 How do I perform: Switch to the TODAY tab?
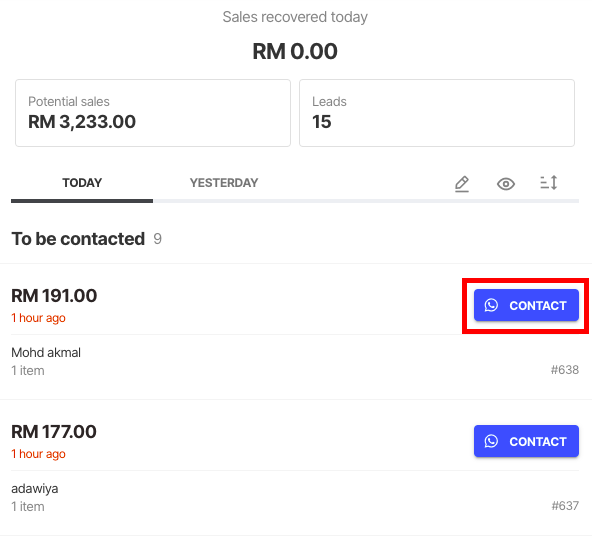[82, 183]
